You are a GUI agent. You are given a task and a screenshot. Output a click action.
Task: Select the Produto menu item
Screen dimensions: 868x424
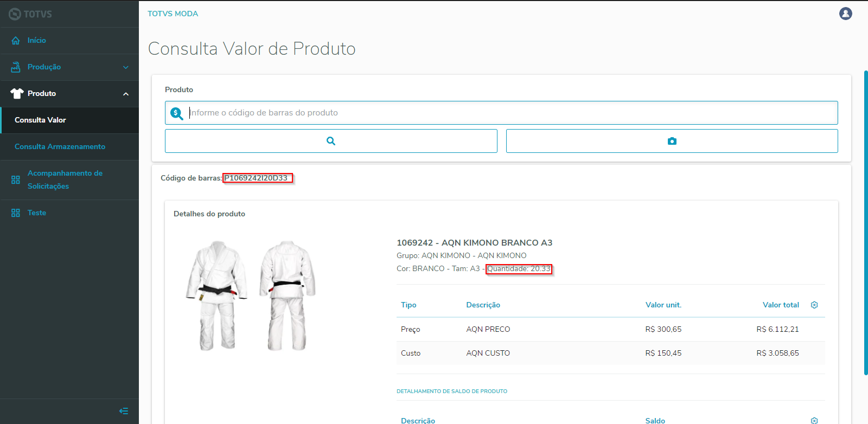point(69,94)
